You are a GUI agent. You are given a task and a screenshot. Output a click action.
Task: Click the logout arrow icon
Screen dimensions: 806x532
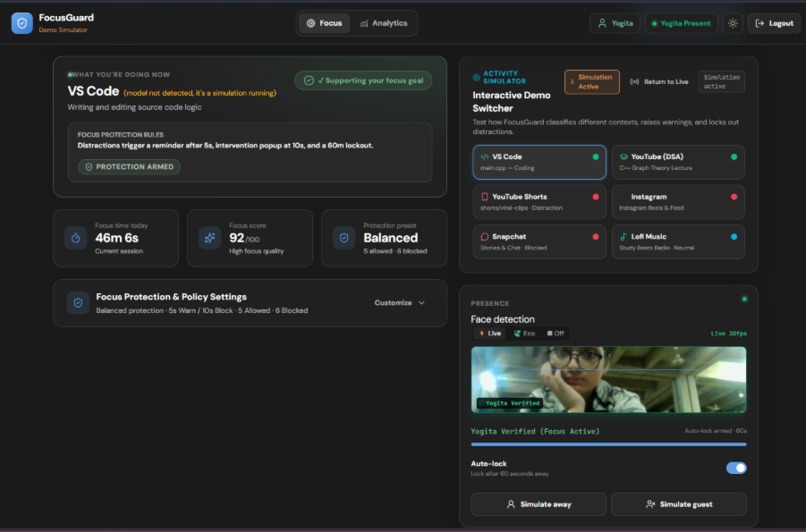(760, 23)
